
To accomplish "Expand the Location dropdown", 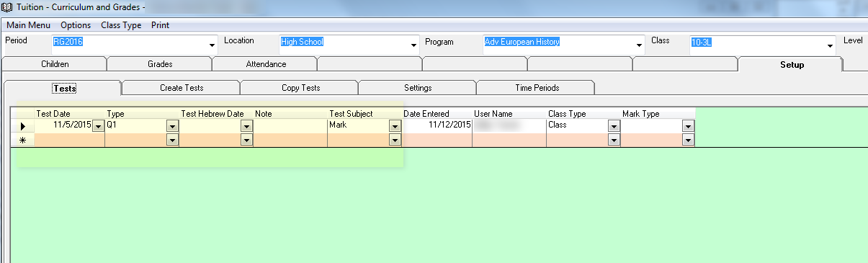I will (x=413, y=45).
